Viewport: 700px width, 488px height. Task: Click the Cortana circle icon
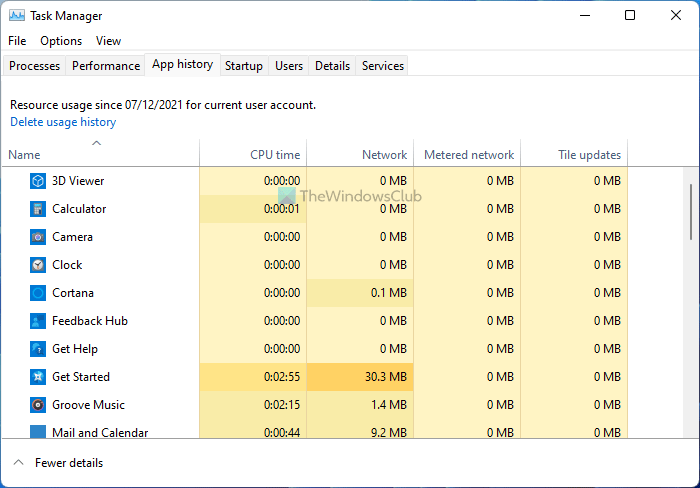(38, 293)
